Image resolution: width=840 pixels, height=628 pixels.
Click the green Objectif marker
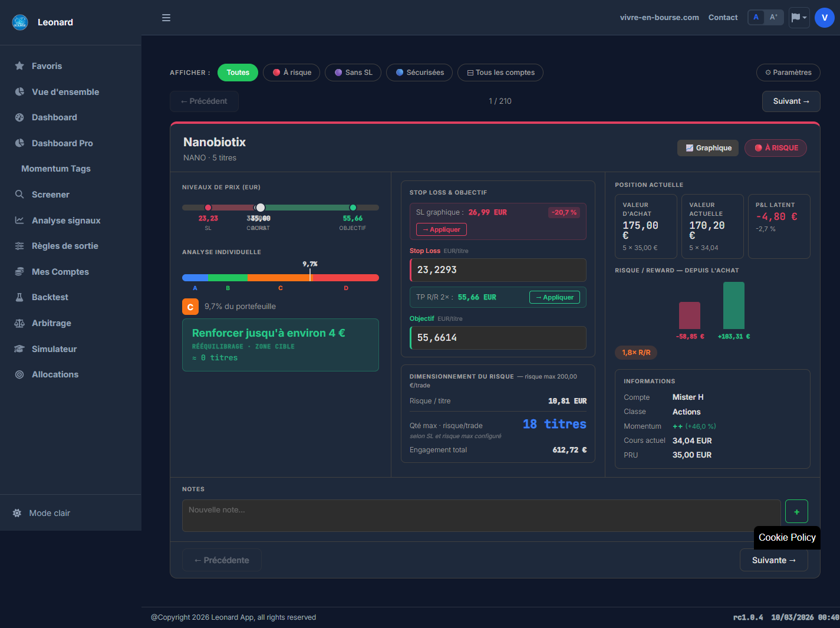353,208
